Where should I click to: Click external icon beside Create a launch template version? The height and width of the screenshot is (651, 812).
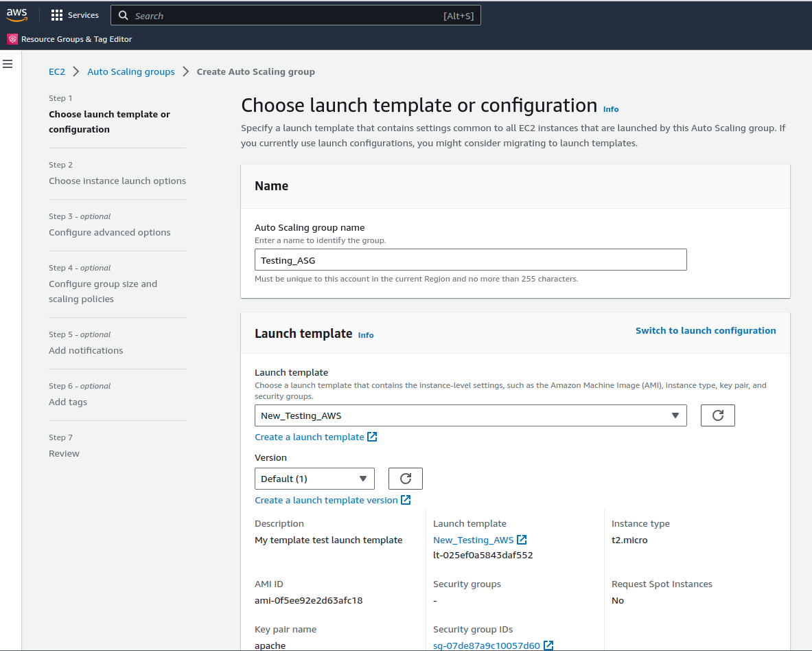406,500
